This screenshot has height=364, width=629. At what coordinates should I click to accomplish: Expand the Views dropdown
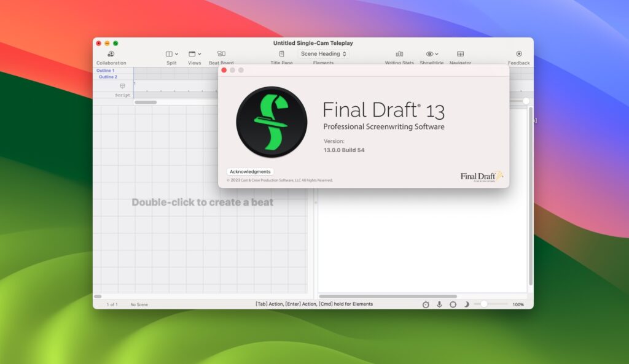coord(194,55)
